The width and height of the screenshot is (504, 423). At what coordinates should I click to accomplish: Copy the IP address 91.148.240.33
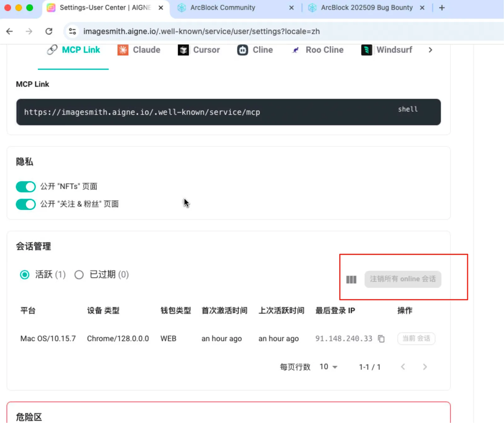(x=381, y=339)
